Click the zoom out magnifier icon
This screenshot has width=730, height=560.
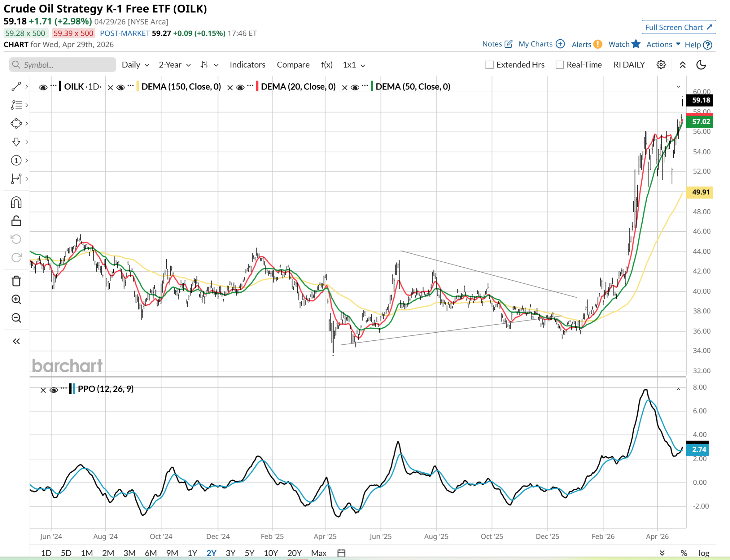(x=16, y=318)
